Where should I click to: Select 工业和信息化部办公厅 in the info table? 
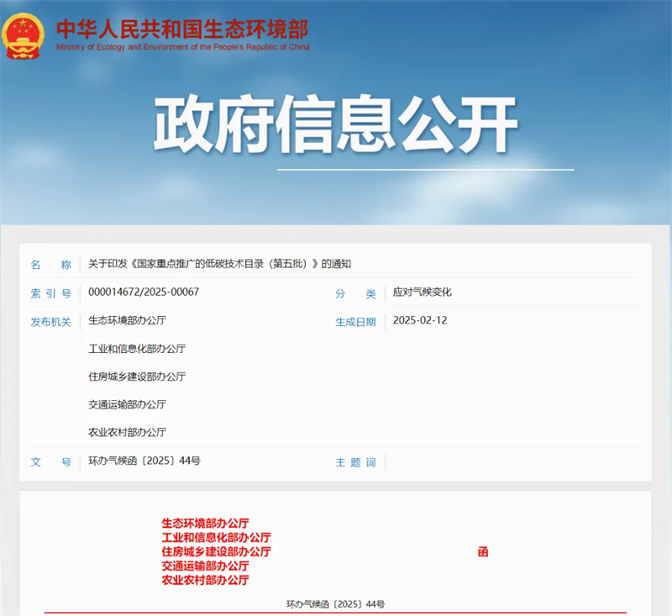(137, 349)
